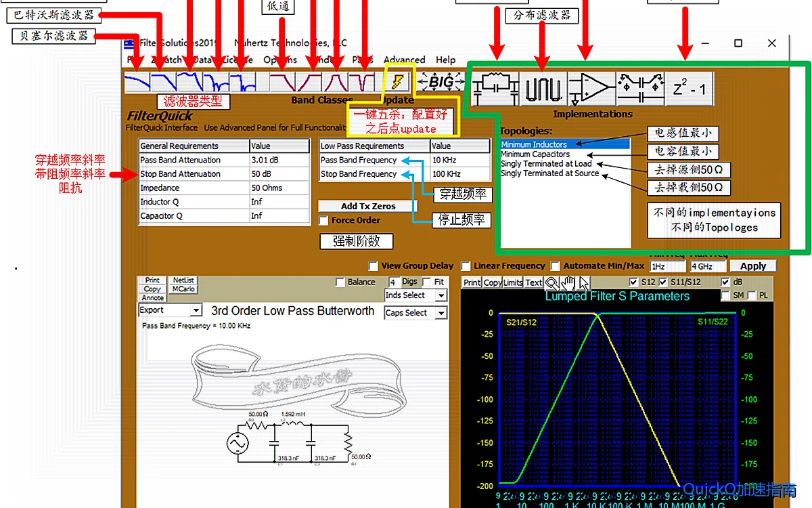Click the lightning bolt Update icon
Image resolution: width=812 pixels, height=508 pixels.
pos(397,82)
